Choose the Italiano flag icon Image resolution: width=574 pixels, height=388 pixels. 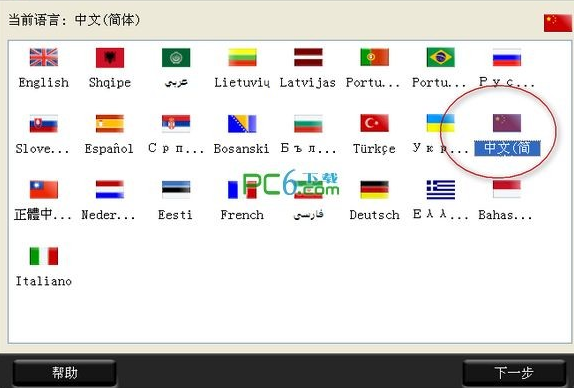[44, 256]
